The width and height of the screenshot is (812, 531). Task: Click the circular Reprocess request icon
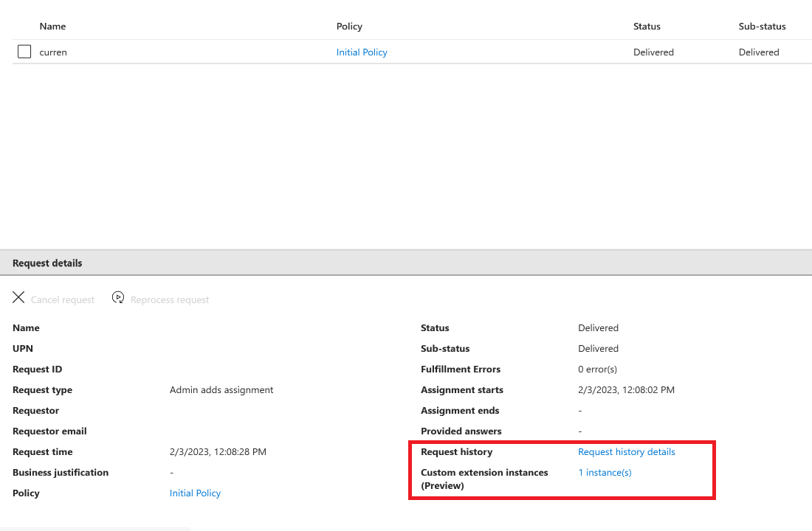(x=118, y=298)
